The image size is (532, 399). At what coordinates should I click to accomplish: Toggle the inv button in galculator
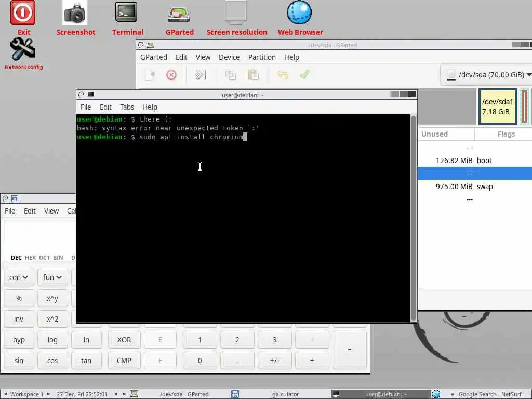click(19, 319)
